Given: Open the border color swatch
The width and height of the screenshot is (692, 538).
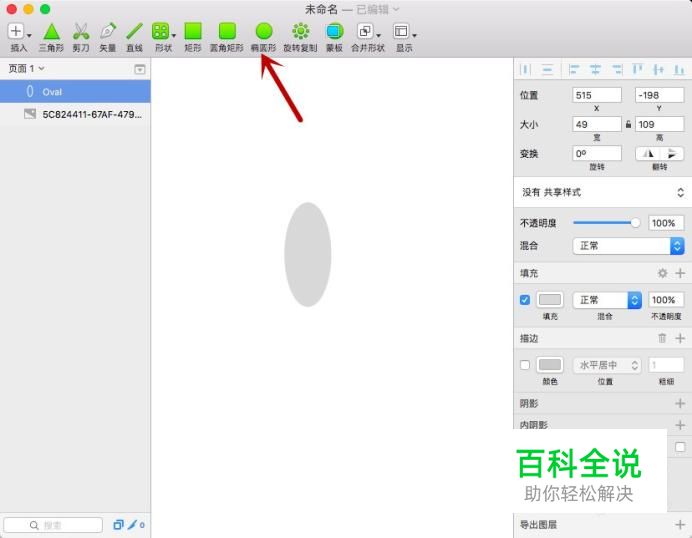Looking at the screenshot, I should (550, 365).
